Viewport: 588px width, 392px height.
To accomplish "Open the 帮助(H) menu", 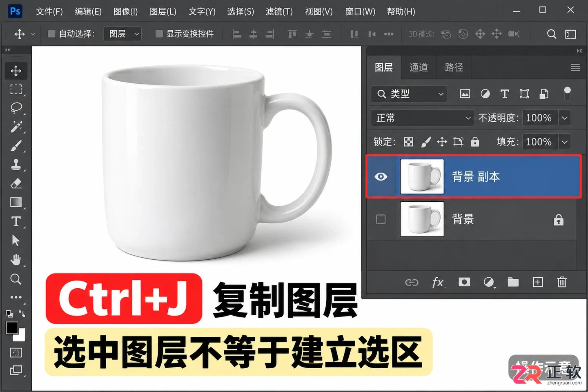I will coord(401,11).
